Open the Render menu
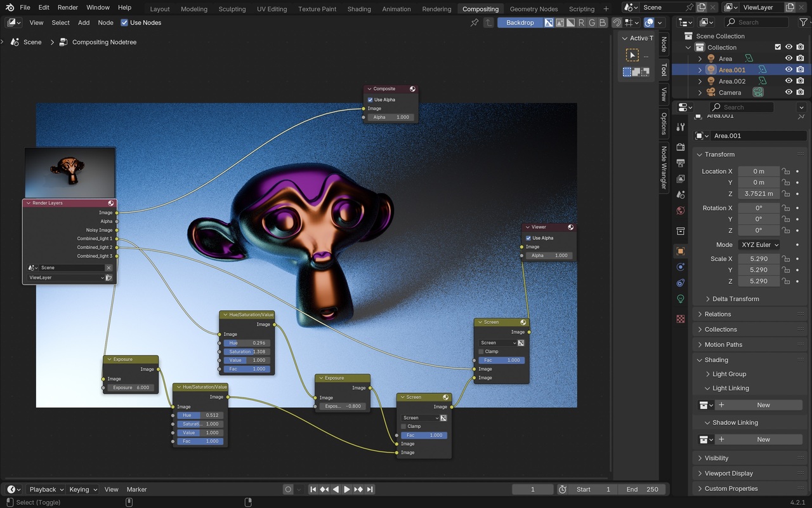 68,8
